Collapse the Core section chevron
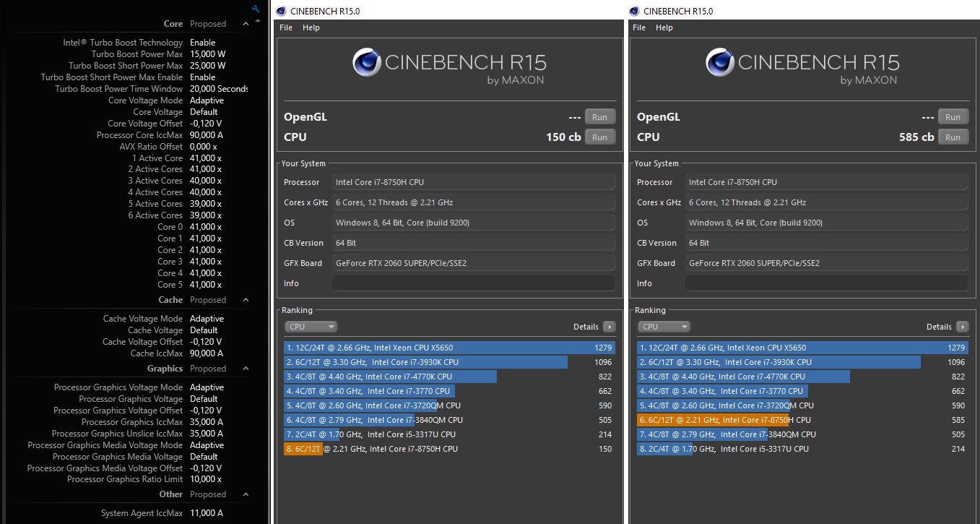This screenshot has height=524, width=980. tap(246, 24)
